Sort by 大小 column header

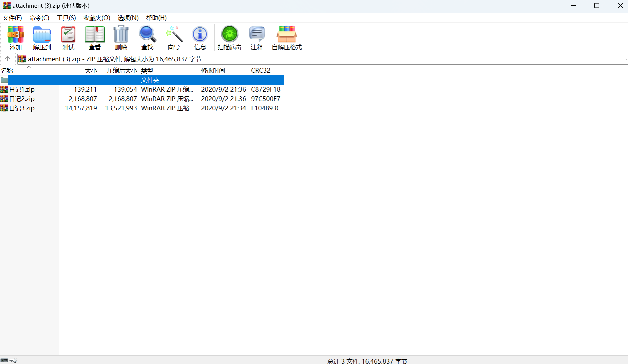79,70
